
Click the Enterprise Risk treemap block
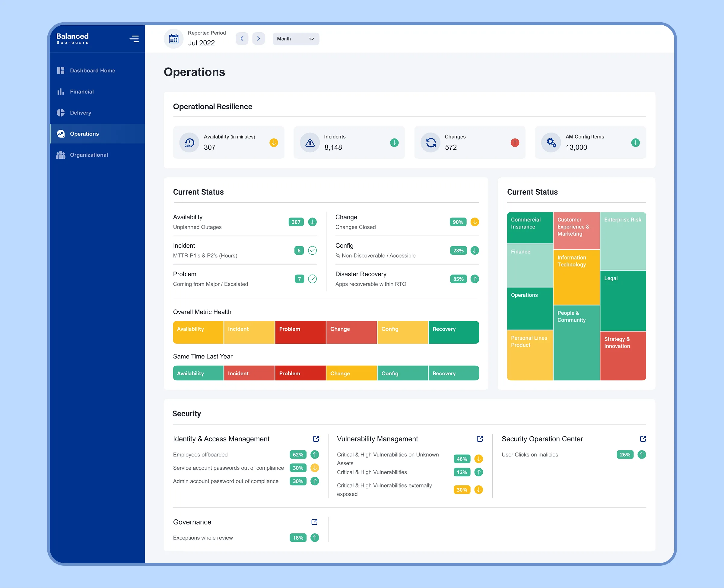pyautogui.click(x=623, y=241)
